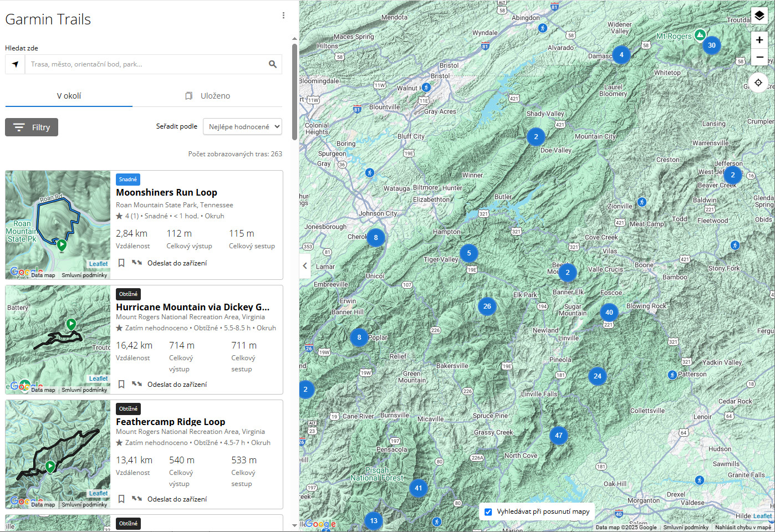This screenshot has width=775, height=532.
Task: Select hiker trail marker near Patterson
Action: [x=672, y=375]
